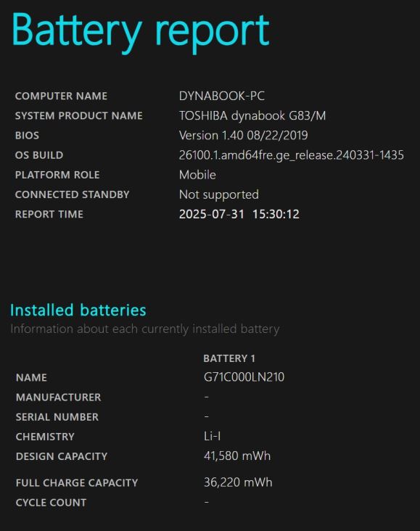The width and height of the screenshot is (420, 531).
Task: Click the Li-I chemistry value
Action: 213,436
